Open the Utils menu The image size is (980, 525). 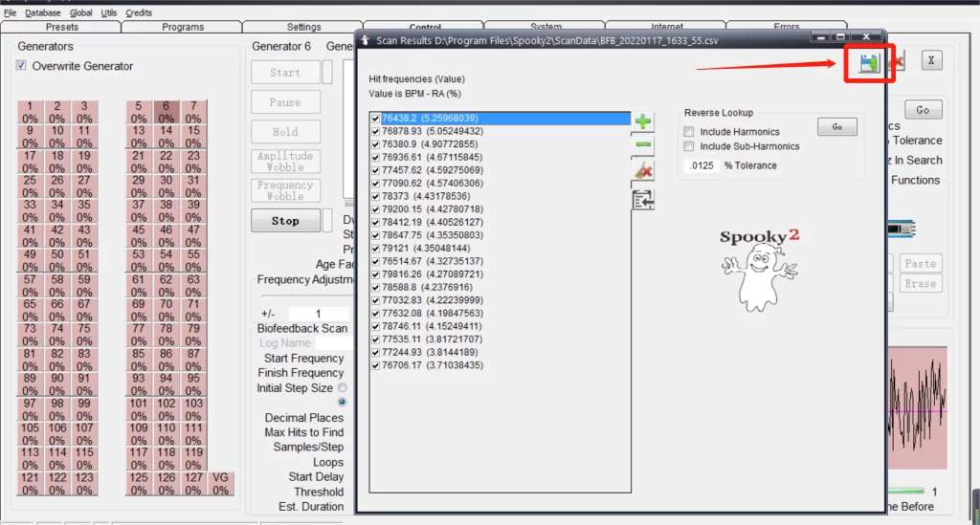tap(109, 13)
